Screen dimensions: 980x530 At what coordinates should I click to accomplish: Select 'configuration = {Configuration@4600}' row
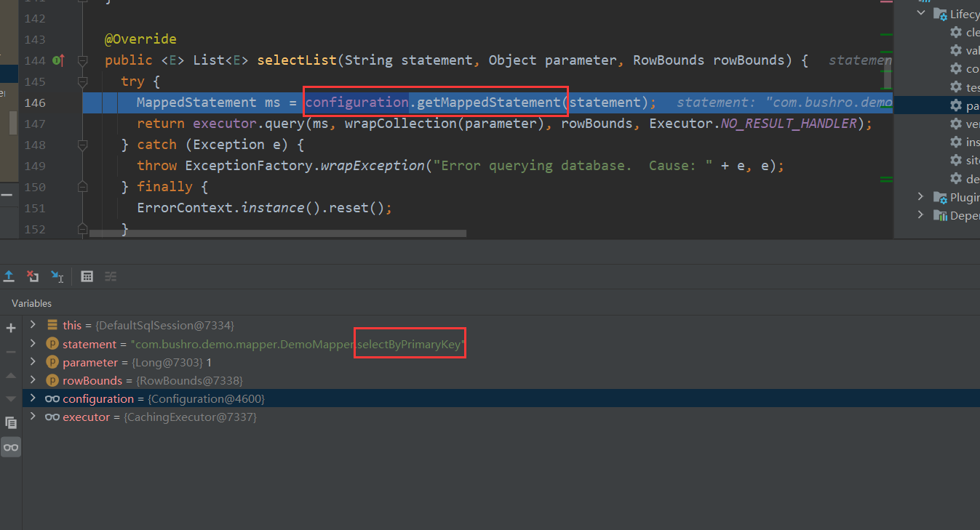point(501,398)
